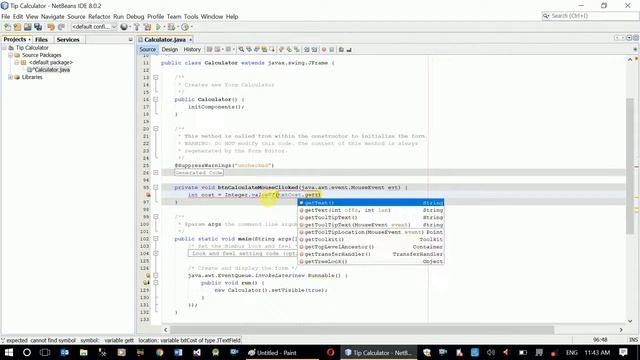Open the Source menu

76,17
